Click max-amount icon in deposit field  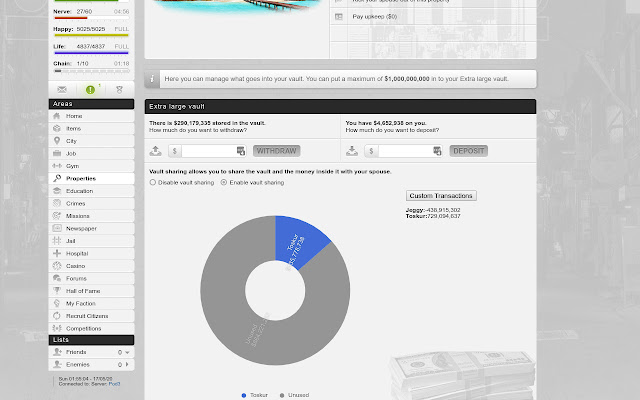coord(437,151)
